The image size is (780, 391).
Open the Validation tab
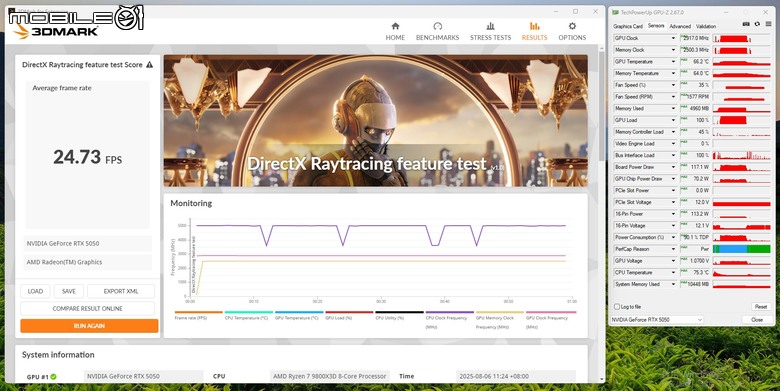tap(706, 26)
